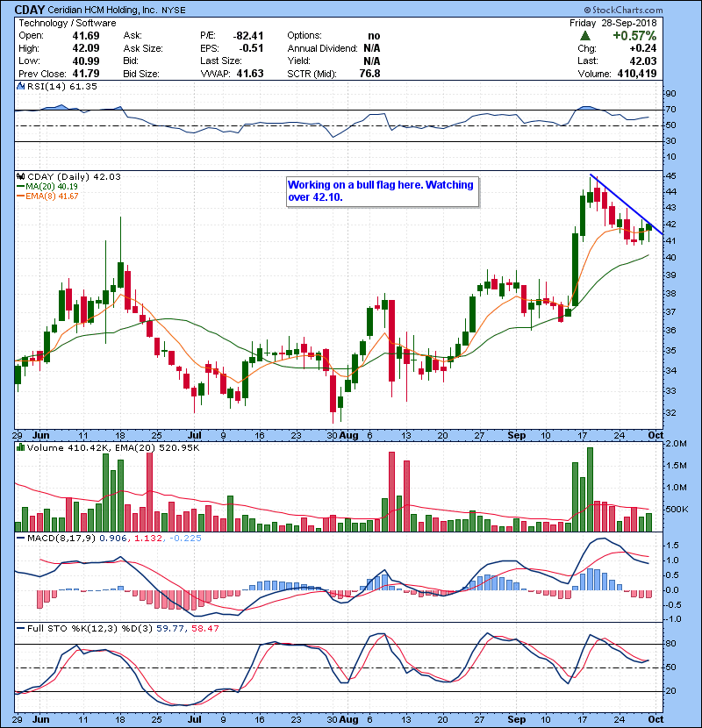
Task: Click the stochastic %K value 59.77
Action: (169, 628)
